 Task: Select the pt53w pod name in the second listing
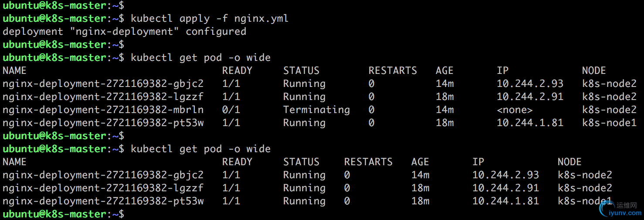coord(103,201)
